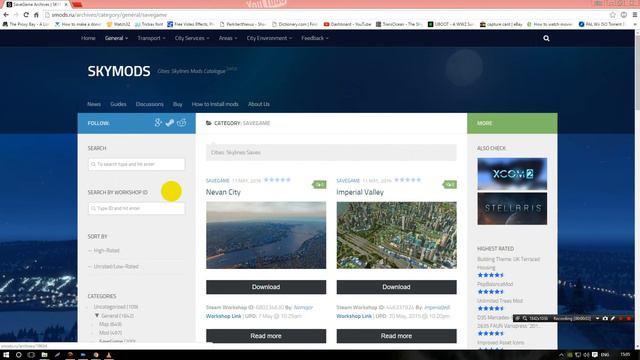
Task: Open the Nevan City title link
Action: pyautogui.click(x=223, y=192)
